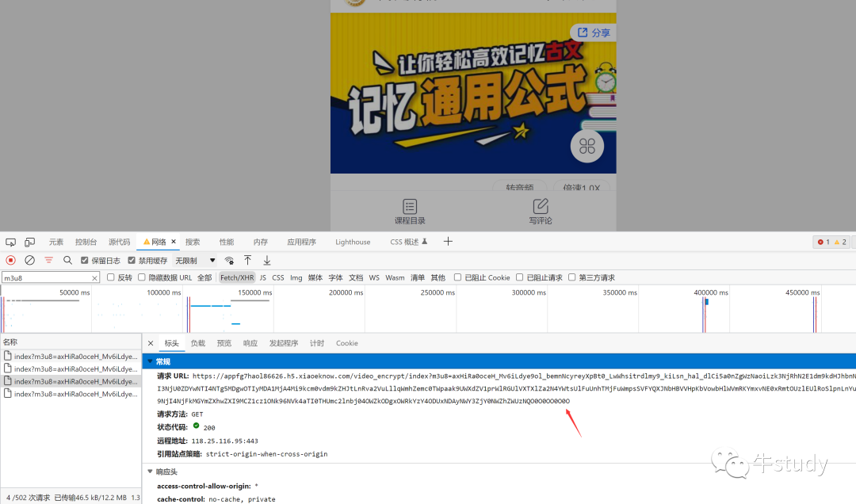856x504 pixels.
Task: Filter requests by 媒体
Action: point(315,277)
